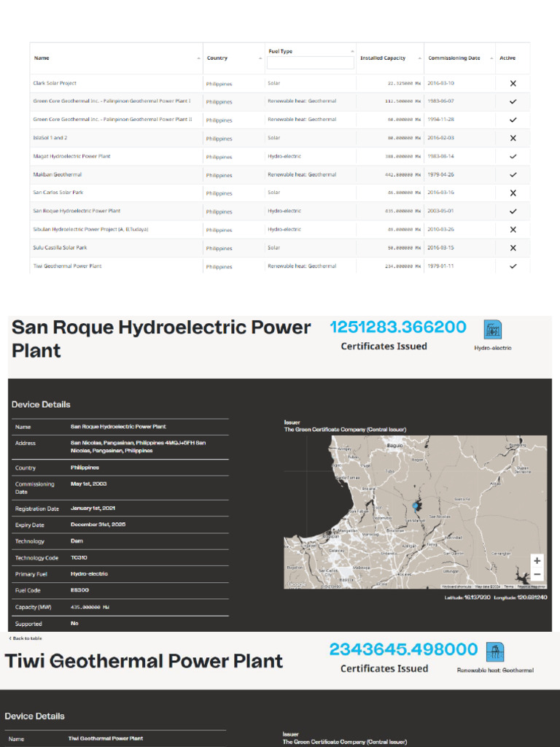
Task: Open Green Core Palinpinon Geothermal Power Plant II
Action: coord(112,119)
